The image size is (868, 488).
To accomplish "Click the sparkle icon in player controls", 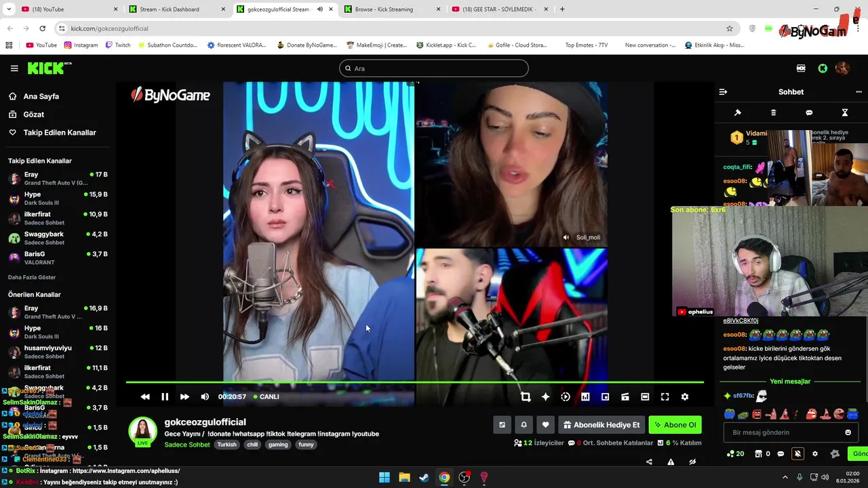I will [x=545, y=396].
